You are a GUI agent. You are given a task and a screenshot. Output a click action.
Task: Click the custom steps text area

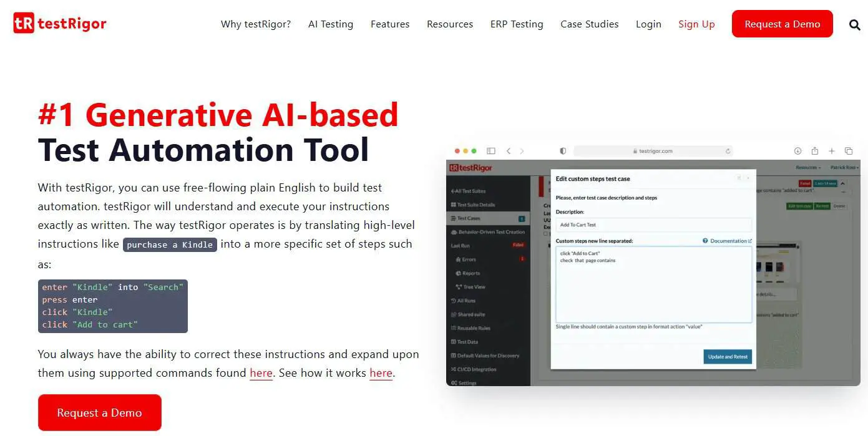[654, 284]
